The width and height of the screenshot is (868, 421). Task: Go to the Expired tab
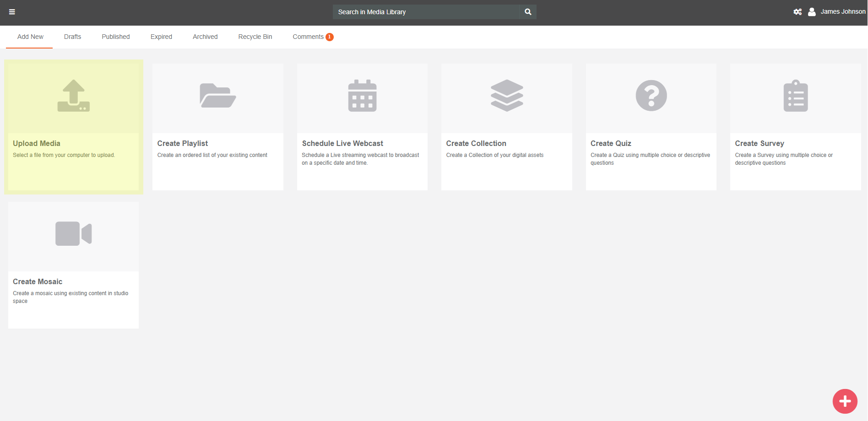(x=161, y=37)
